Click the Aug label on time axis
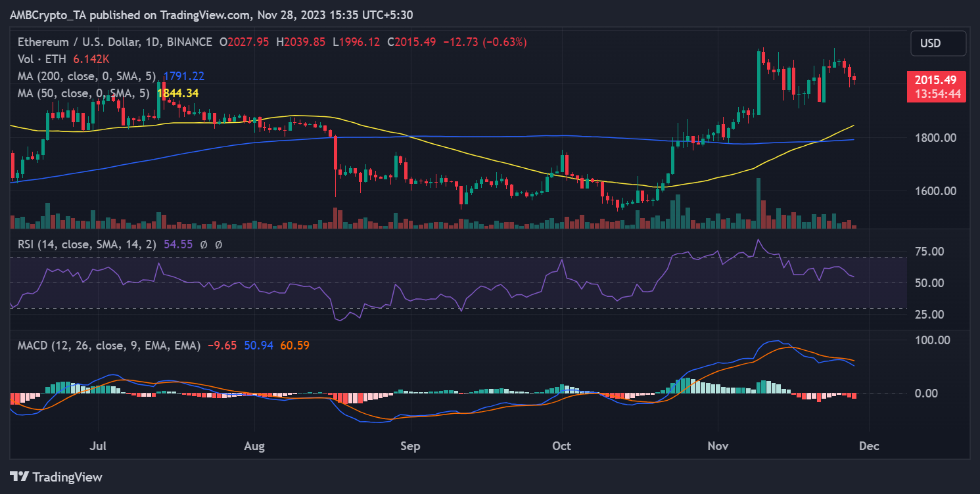Screen dimensions: 980x494 point(254,447)
